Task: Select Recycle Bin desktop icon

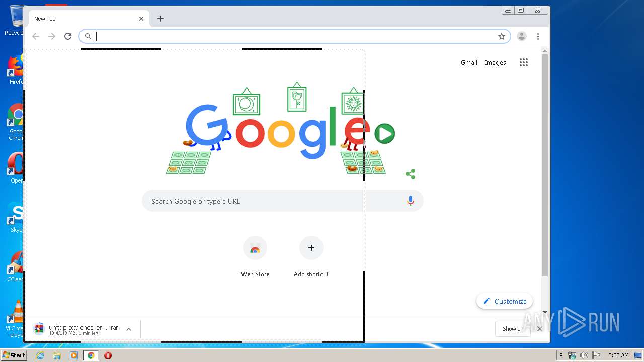Action: [x=14, y=20]
